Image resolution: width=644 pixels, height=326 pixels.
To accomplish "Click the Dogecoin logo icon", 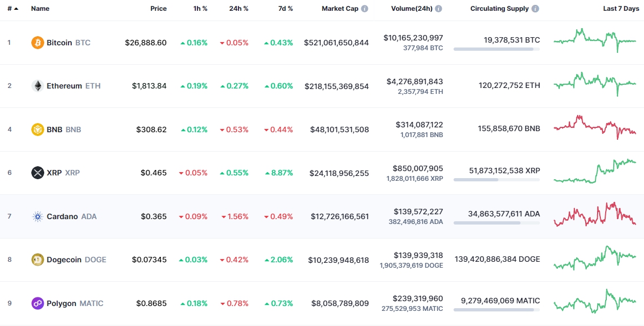I will tap(37, 260).
